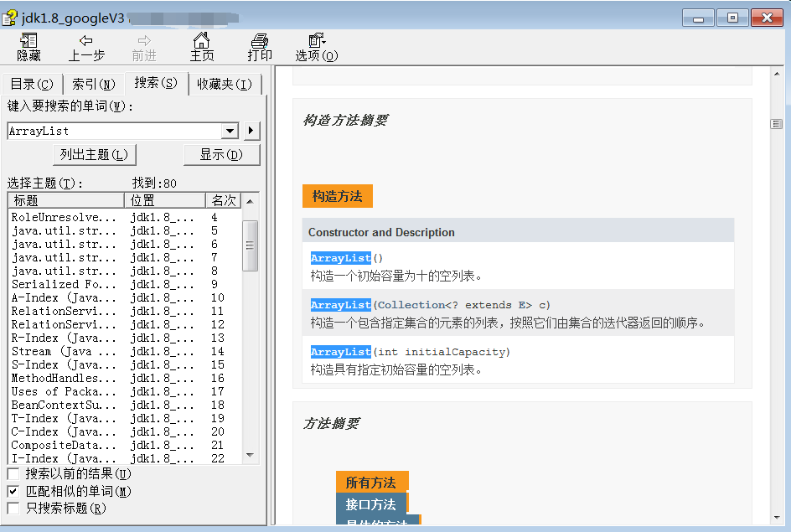791x532 pixels.
Task: Select the CompositeData... result row
Action: (125, 445)
